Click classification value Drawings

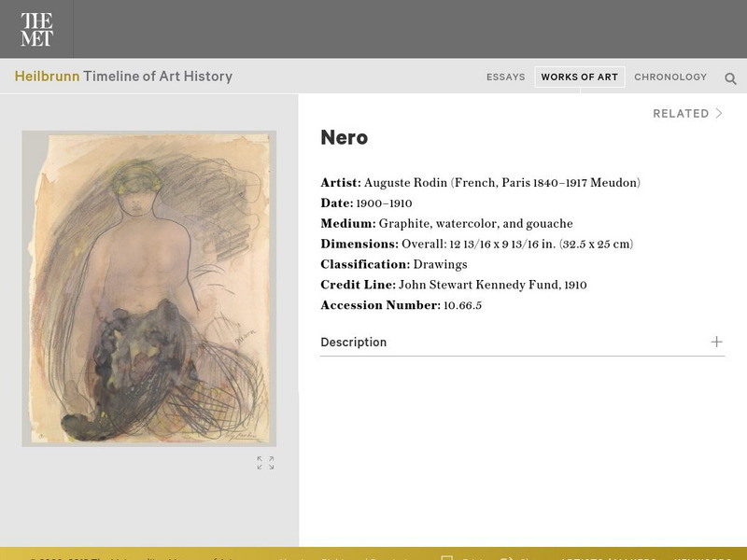point(440,265)
